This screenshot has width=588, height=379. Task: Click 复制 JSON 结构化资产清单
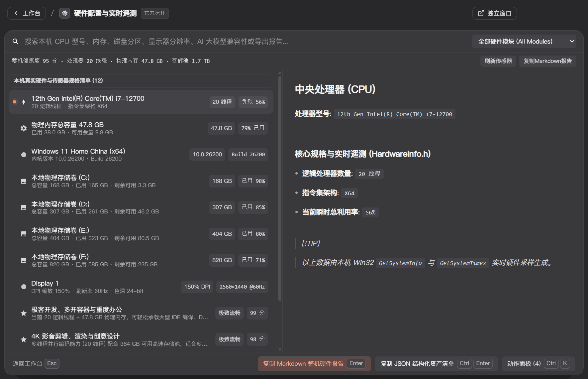point(436,364)
